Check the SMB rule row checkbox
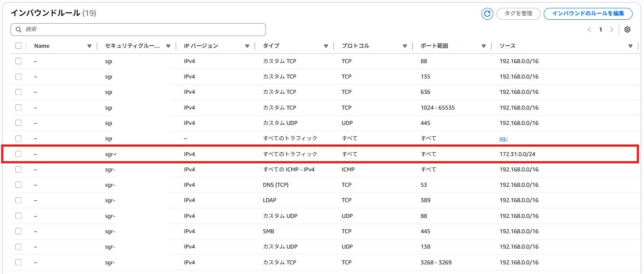Viewport: 644px width, 274px height. pyautogui.click(x=18, y=231)
